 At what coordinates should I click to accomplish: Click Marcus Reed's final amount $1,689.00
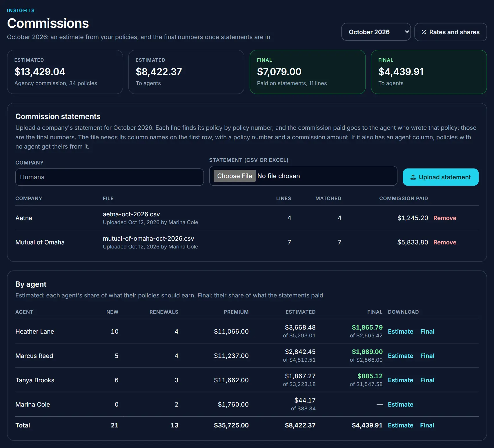[x=367, y=352]
